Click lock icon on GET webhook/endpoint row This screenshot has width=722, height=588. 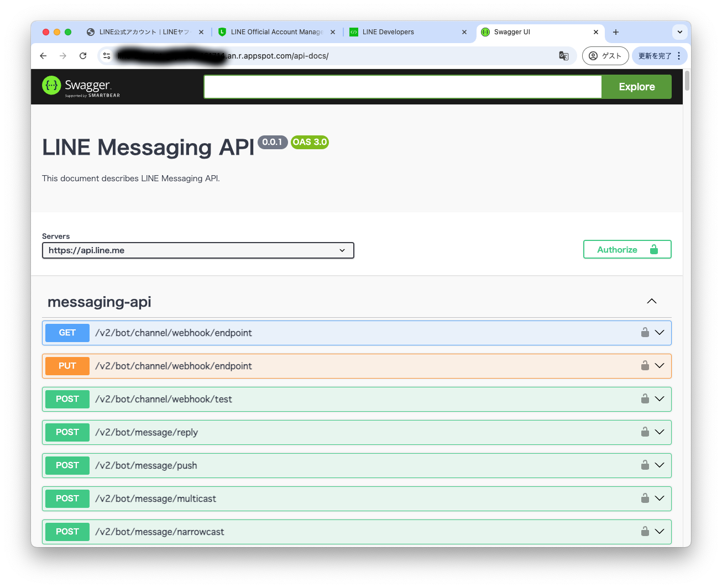point(645,332)
